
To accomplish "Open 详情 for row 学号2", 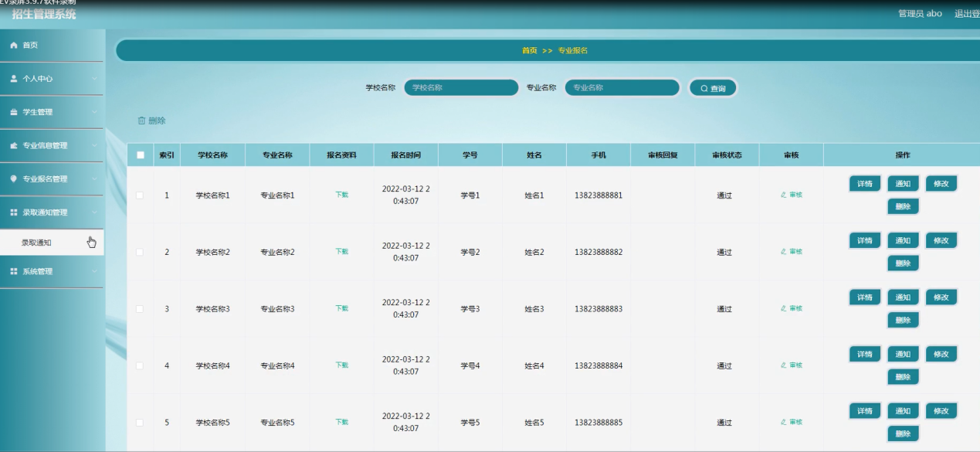I will coord(865,240).
